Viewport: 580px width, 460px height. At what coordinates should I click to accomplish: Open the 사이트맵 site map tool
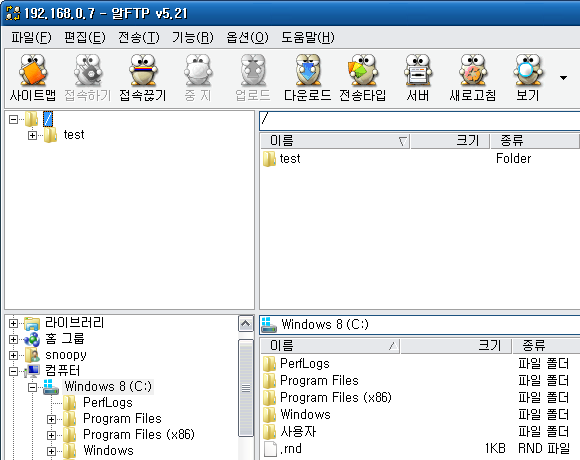click(x=33, y=78)
